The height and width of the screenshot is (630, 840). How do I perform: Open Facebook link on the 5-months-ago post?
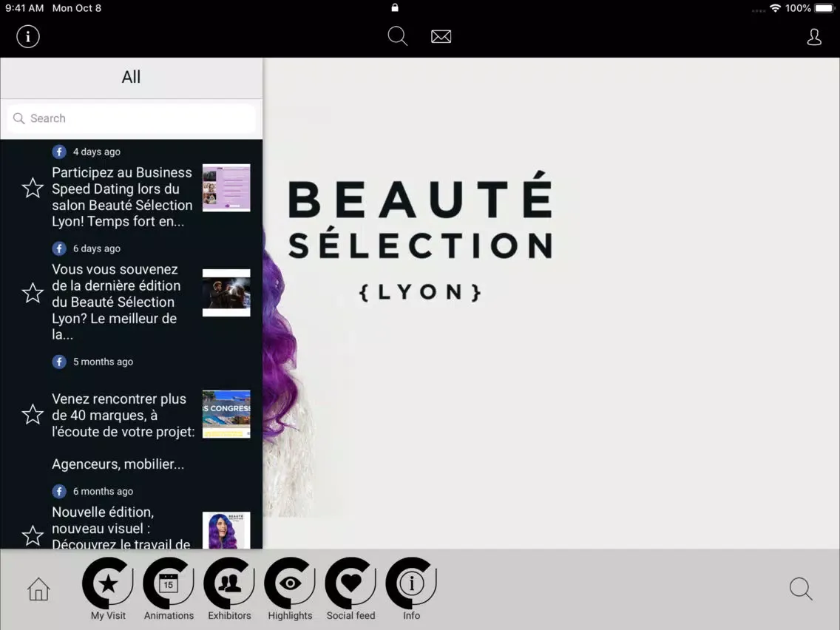pos(59,362)
